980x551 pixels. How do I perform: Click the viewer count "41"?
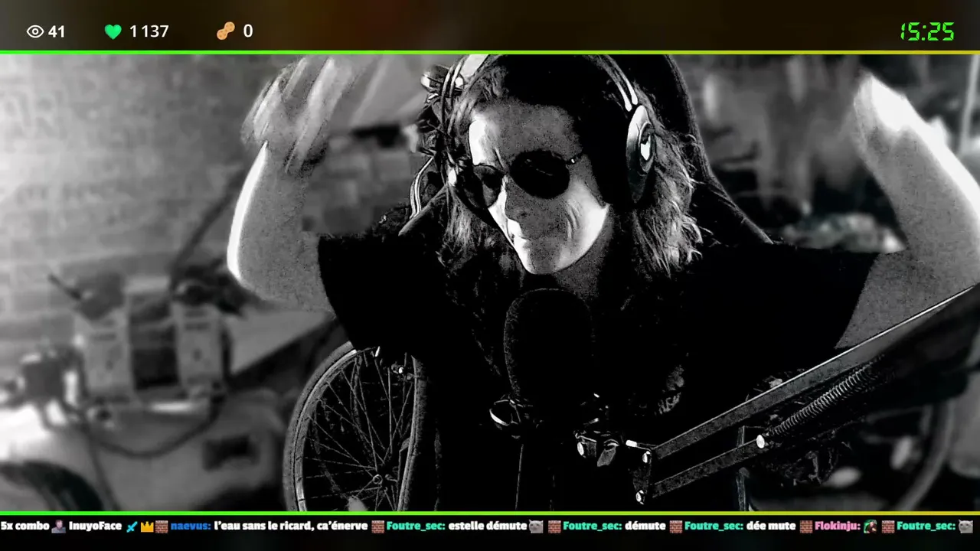click(57, 31)
